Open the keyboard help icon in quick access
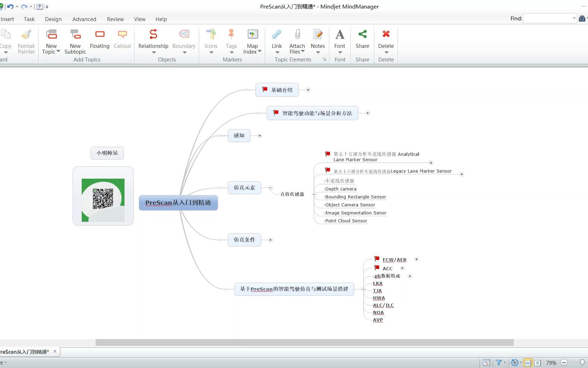This screenshot has width=588, height=368. (x=40, y=6)
